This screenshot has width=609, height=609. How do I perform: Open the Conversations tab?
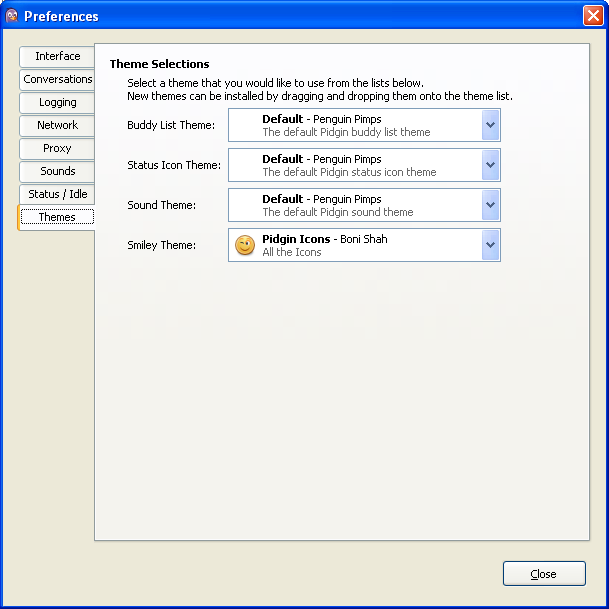pyautogui.click(x=57, y=79)
